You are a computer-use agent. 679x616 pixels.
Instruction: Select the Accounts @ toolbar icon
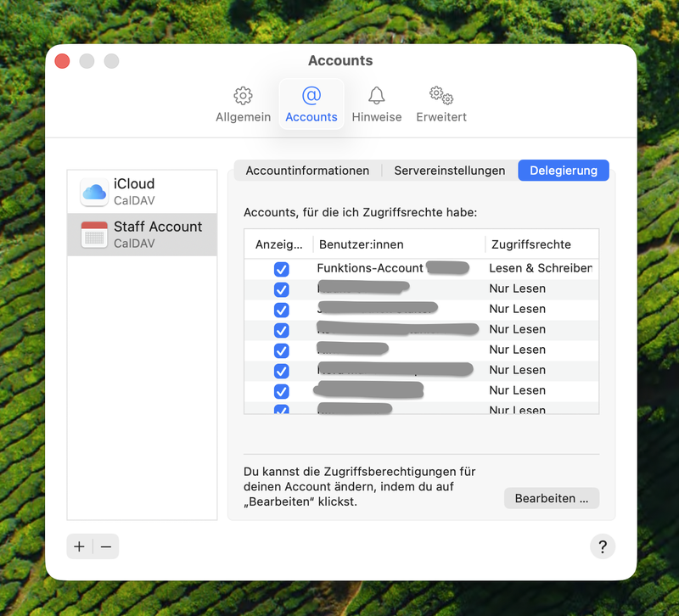coord(311,95)
